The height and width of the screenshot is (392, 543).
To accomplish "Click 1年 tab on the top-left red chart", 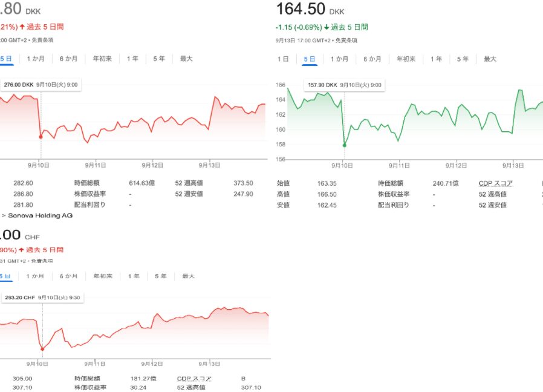I will tap(132, 59).
